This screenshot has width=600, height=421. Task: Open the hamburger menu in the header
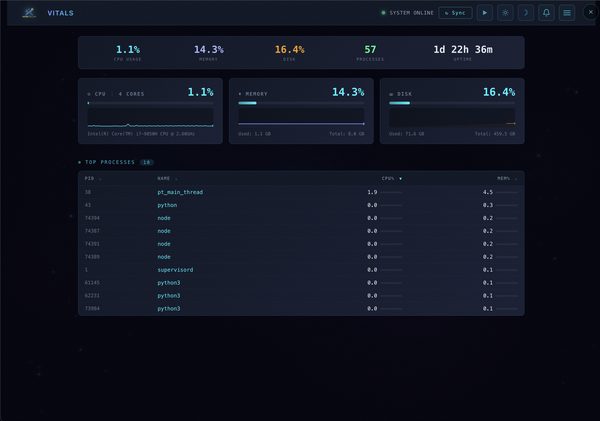tap(567, 13)
